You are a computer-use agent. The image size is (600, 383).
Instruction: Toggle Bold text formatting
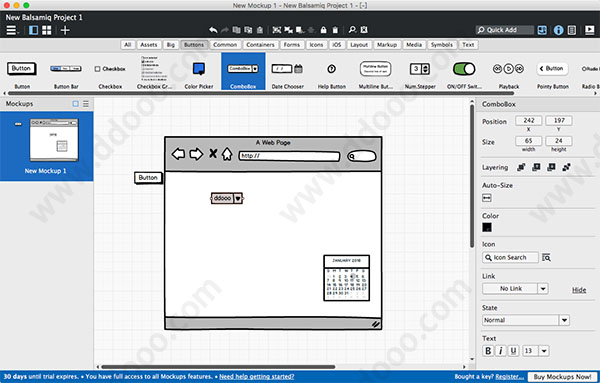click(x=488, y=350)
